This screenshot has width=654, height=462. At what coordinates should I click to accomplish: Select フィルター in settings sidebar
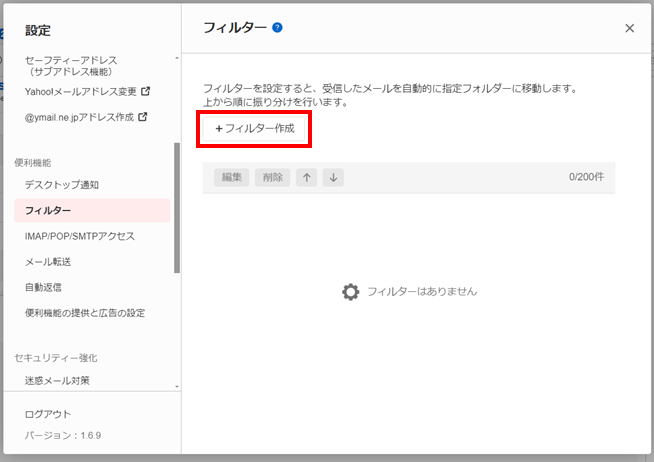click(48, 211)
